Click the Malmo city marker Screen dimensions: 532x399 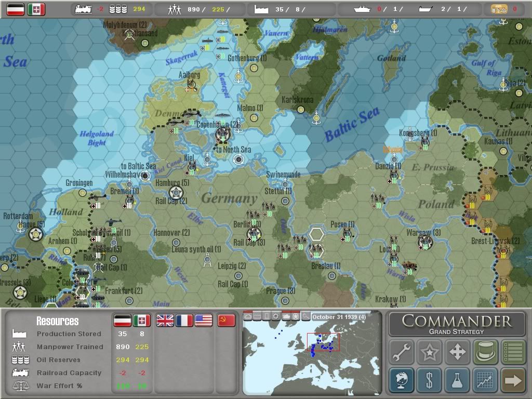click(254, 118)
